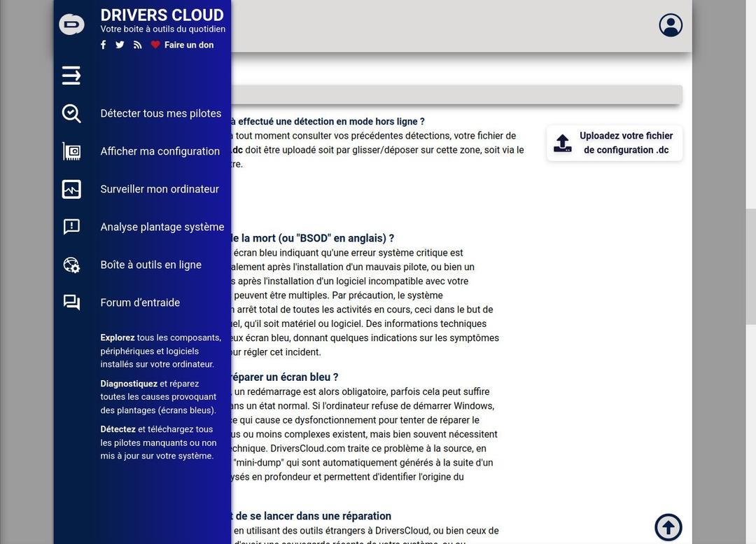Click the heart icon beside Faire un don
This screenshot has width=756, height=544.
[x=155, y=44]
